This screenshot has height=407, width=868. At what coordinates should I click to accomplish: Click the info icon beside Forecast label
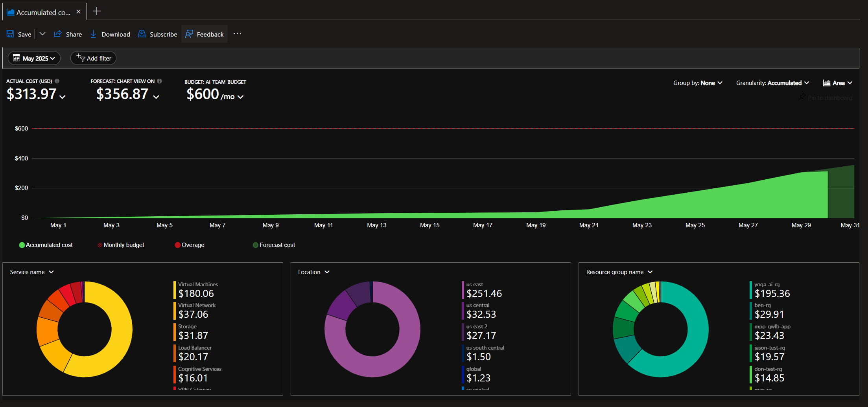159,81
